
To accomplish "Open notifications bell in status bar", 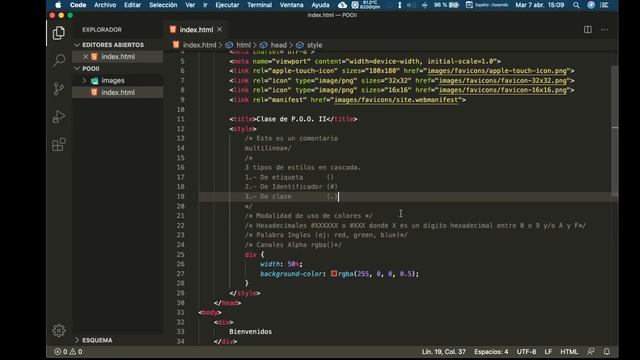I will click(x=607, y=351).
